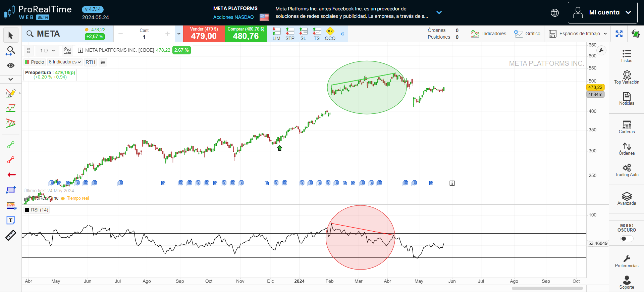Image resolution: width=644 pixels, height=292 pixels.
Task: Open the 1 D timeframe dropdown
Action: [x=47, y=51]
